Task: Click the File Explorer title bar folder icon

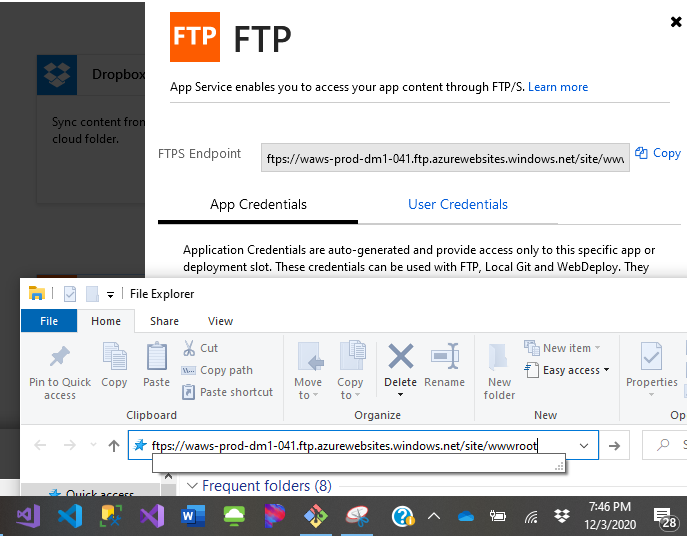Action: [37, 293]
